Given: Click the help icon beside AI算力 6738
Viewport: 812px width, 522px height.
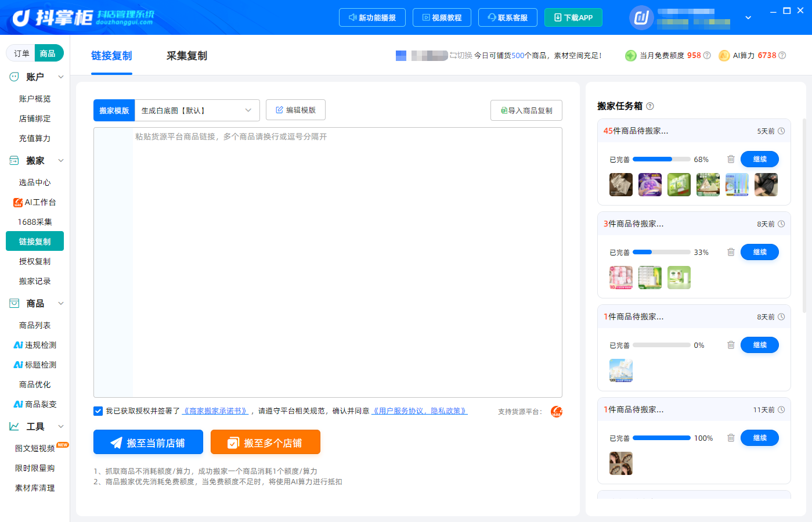Looking at the screenshot, I should [x=782, y=56].
